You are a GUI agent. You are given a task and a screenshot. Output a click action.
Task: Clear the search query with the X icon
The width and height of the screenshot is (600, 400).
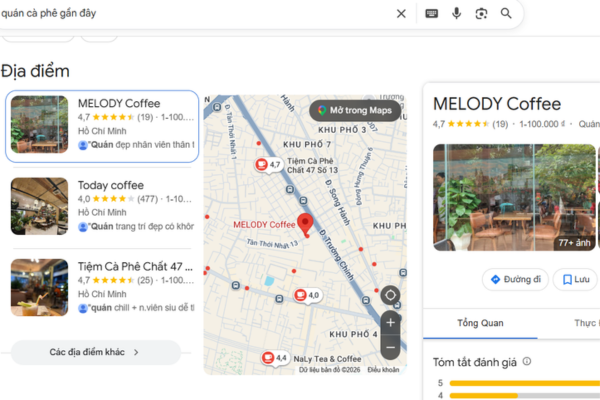[x=401, y=14]
